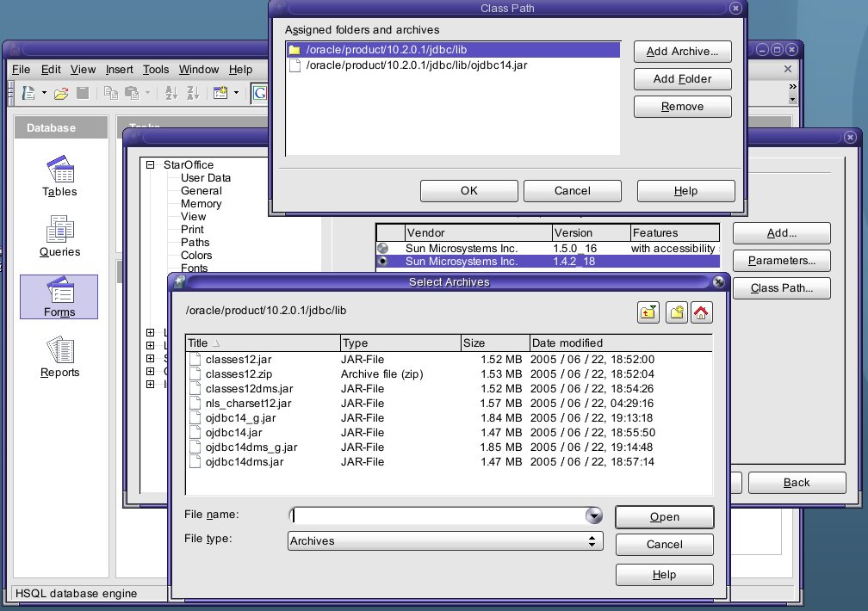Click Copy icon in main toolbar
868x611 pixels.
pos(111,93)
